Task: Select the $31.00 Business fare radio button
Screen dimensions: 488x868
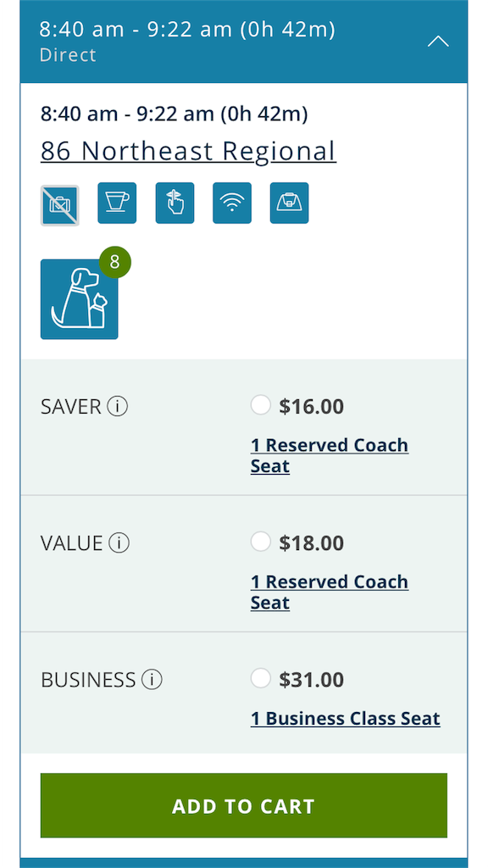Action: tap(261, 677)
